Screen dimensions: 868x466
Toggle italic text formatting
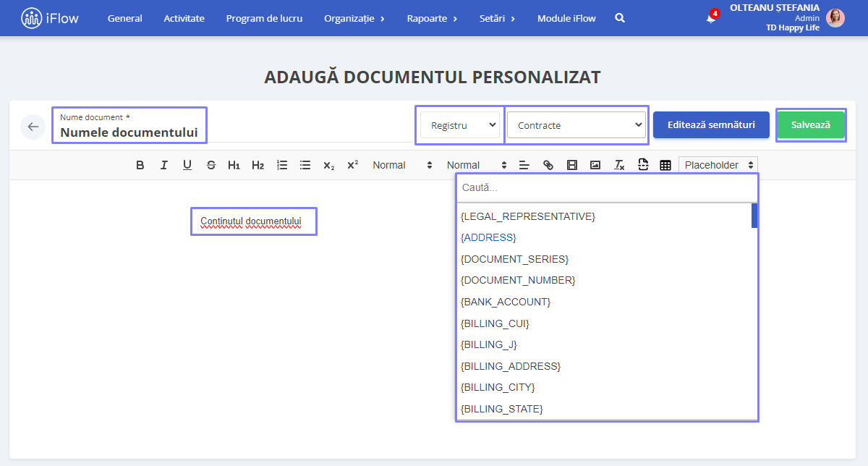[x=163, y=165]
